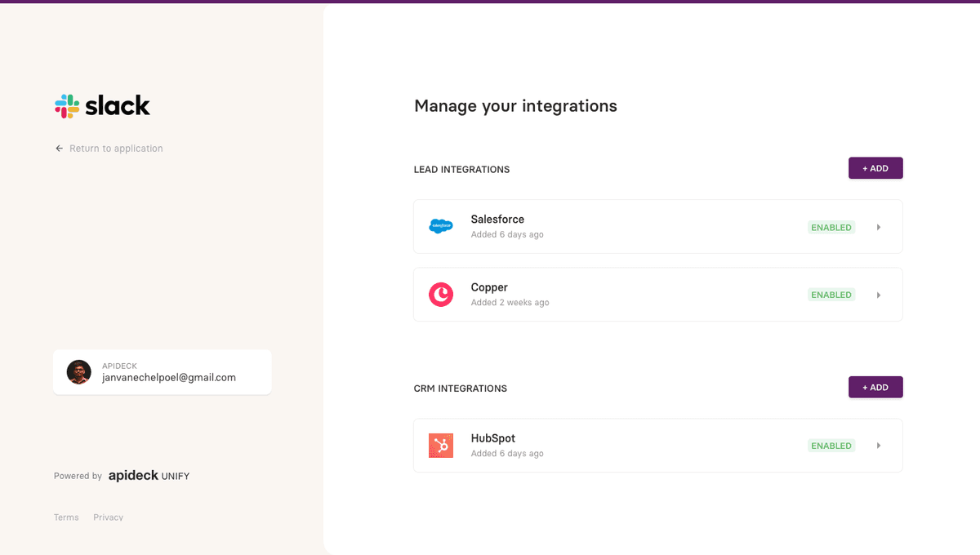Click the CRM INTEGRATIONS heading
This screenshot has width=980, height=555.
click(x=461, y=388)
